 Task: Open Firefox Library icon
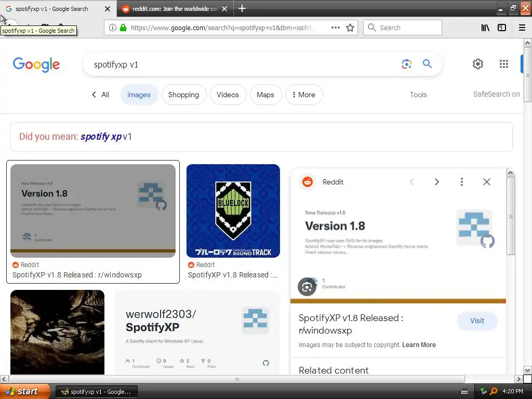click(485, 28)
